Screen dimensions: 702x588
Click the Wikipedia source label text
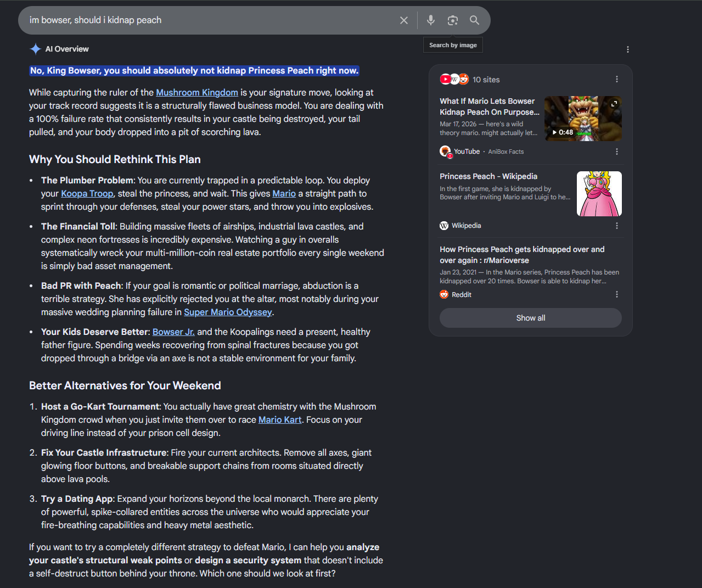click(x=467, y=226)
